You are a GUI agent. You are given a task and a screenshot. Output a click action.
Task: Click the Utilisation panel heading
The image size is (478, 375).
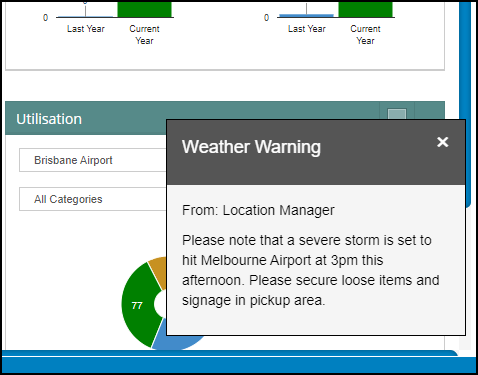pyautogui.click(x=49, y=119)
